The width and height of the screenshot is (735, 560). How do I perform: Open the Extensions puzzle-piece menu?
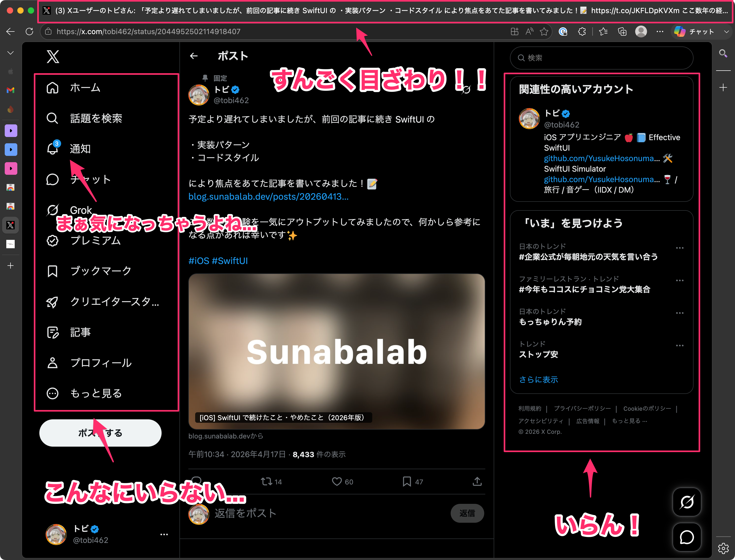point(582,32)
